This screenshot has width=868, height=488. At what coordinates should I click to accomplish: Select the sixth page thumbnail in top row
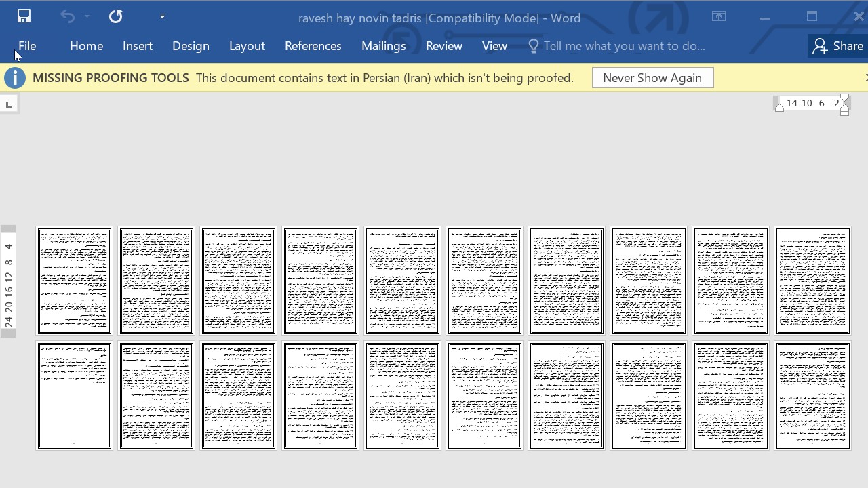pos(484,281)
